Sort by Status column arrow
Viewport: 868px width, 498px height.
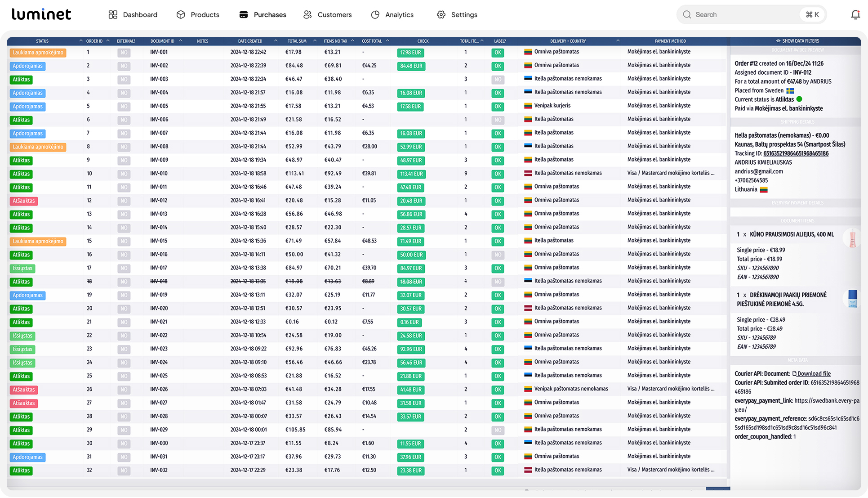click(81, 41)
